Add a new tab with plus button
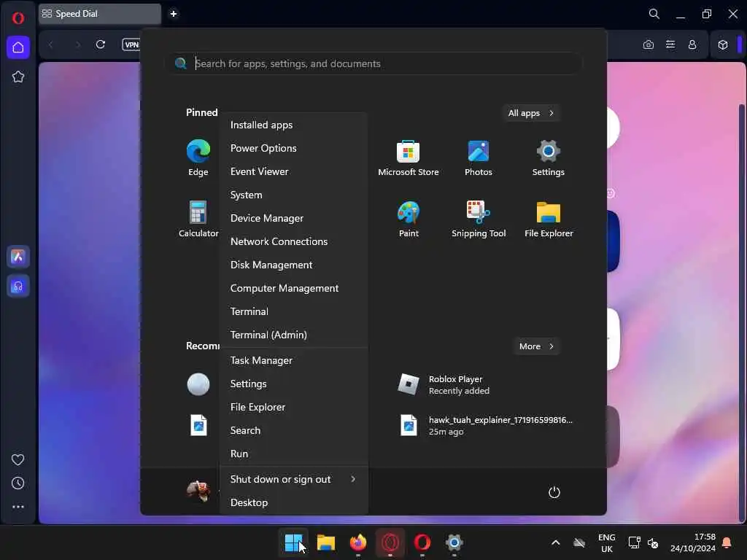The image size is (747, 560). coord(174,14)
